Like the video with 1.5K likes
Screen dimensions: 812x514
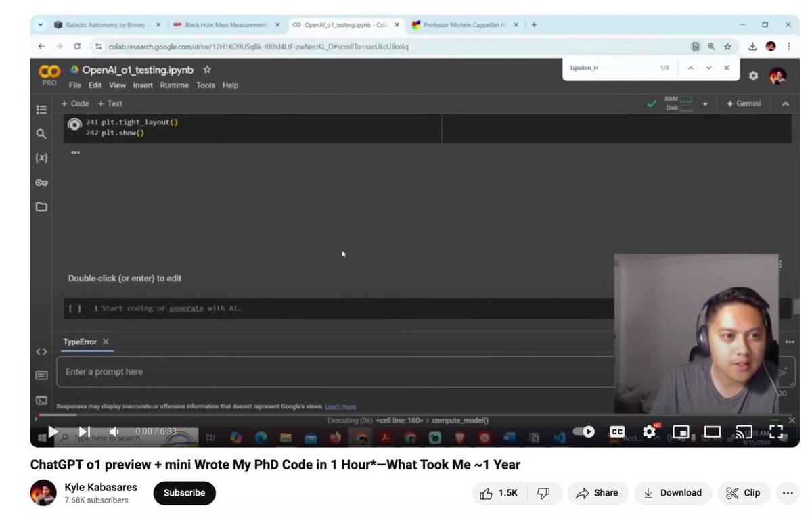[x=499, y=493]
